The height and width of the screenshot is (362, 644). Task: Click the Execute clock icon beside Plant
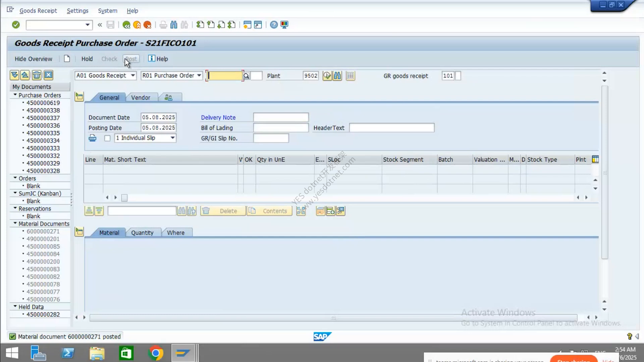pyautogui.click(x=327, y=76)
